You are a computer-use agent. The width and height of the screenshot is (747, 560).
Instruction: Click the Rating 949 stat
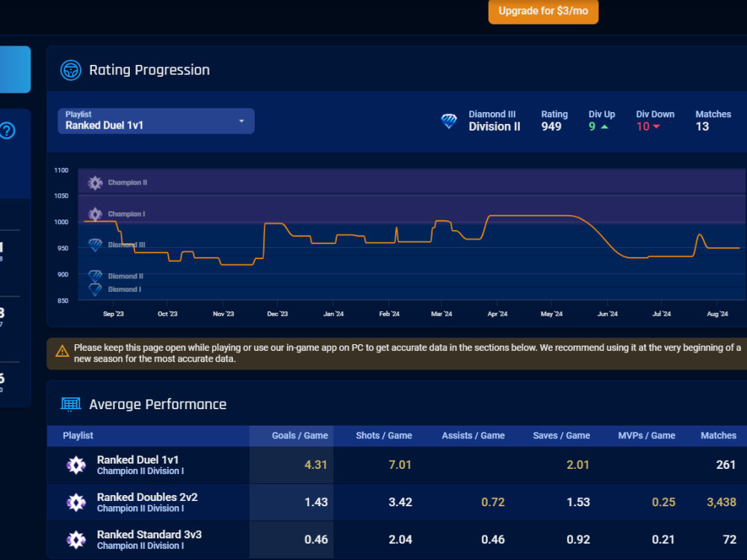[x=554, y=121]
